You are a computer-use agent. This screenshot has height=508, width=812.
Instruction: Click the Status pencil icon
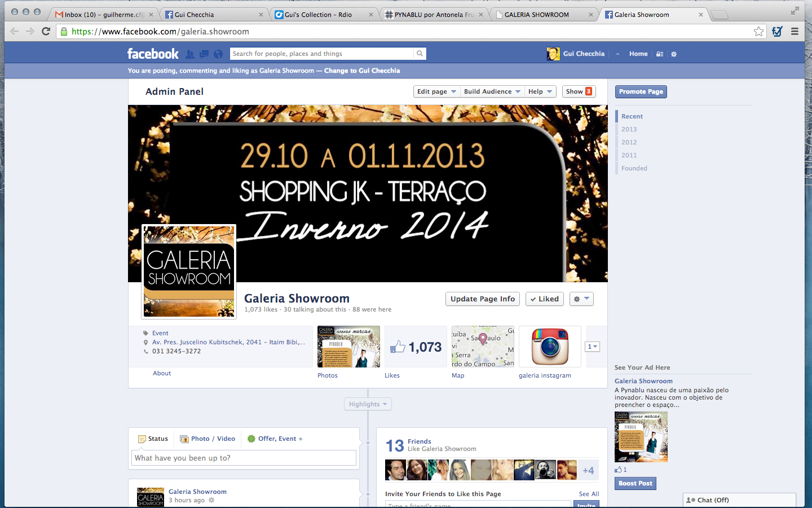point(142,439)
